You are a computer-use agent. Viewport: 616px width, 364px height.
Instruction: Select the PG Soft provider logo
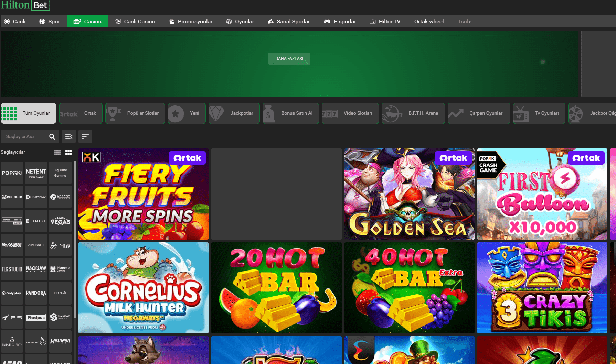pyautogui.click(x=60, y=293)
